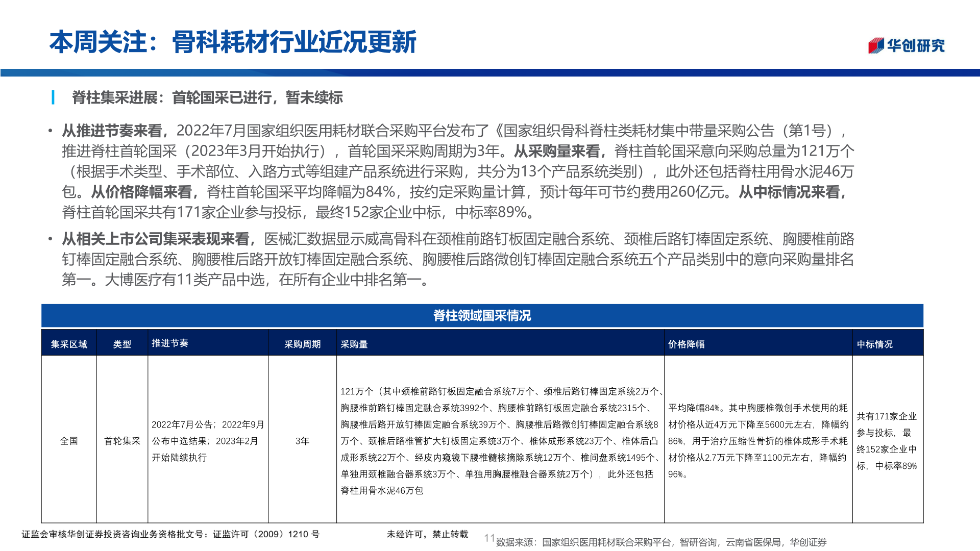Click the 全国 cell in the table
The width and height of the screenshot is (980, 551).
[69, 443]
